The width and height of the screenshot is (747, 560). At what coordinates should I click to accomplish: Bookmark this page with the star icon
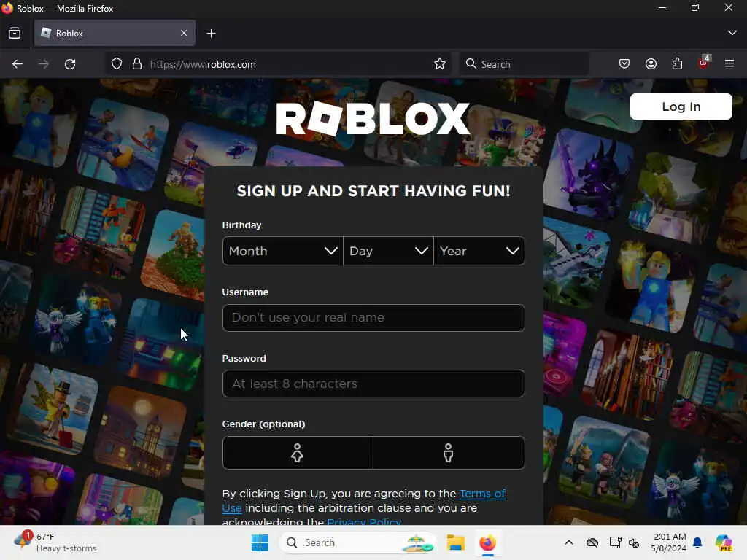(440, 64)
